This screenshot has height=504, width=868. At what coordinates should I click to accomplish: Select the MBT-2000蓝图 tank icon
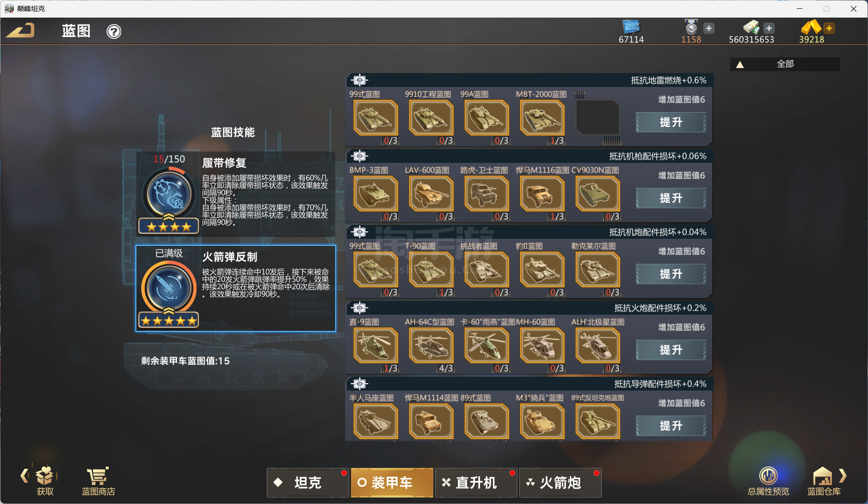542,118
